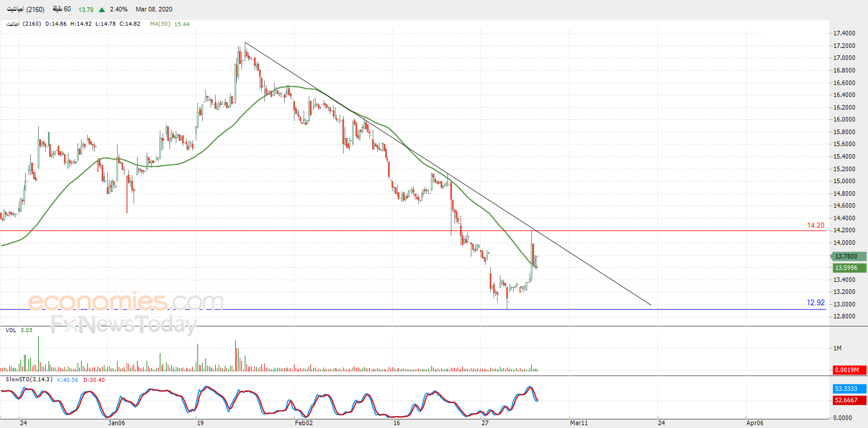Screen dimensions: 868x428
Task: Select the 14.20 red resistance level label
Action: [x=815, y=225]
